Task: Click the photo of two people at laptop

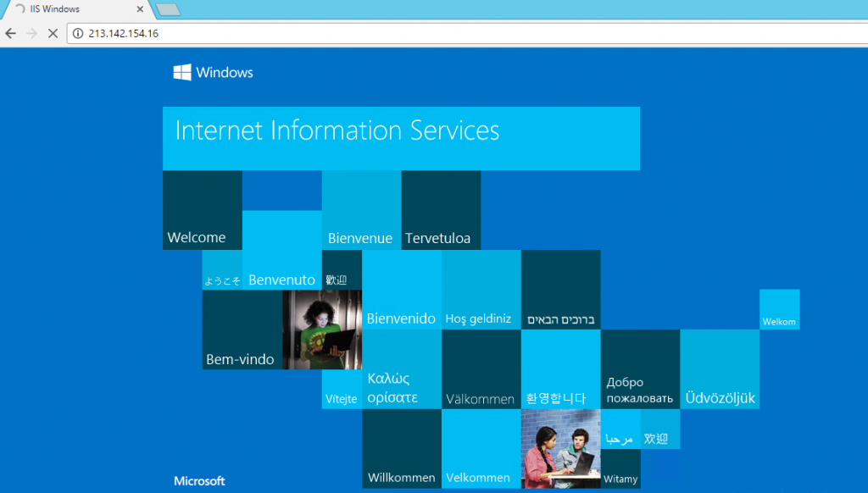Action: pos(561,449)
